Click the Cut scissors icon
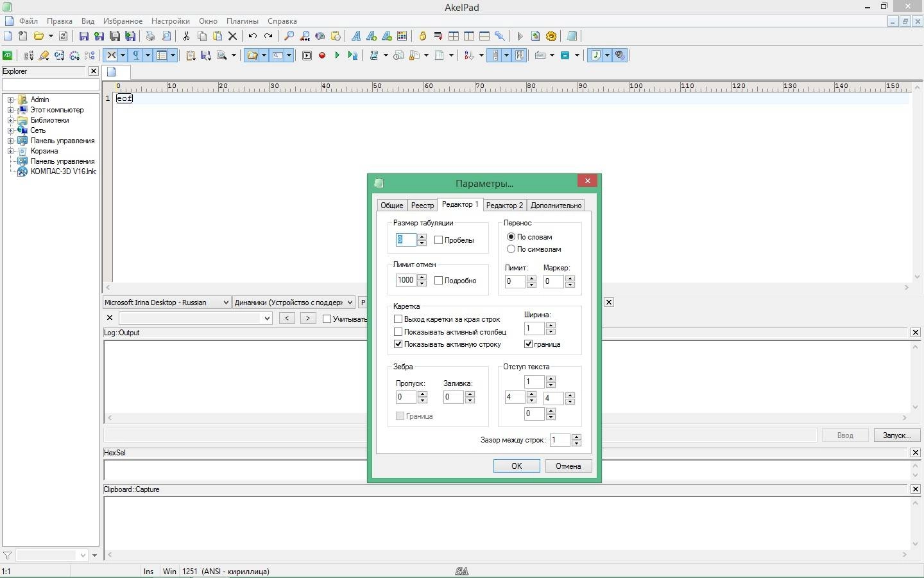924x578 pixels. pyautogui.click(x=186, y=36)
